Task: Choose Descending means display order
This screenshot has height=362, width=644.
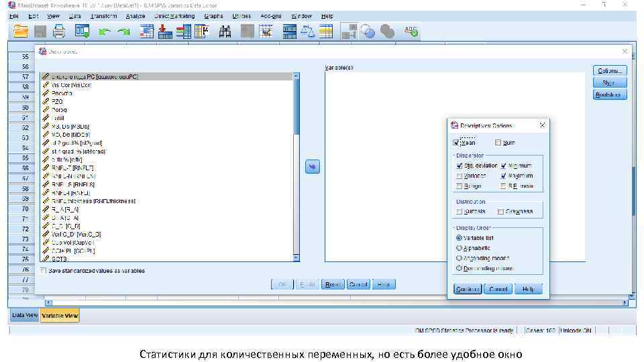Action: tap(459, 268)
